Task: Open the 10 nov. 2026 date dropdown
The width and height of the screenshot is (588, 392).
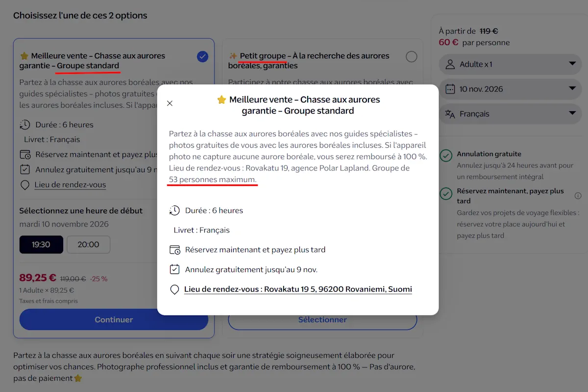Action: coord(510,89)
